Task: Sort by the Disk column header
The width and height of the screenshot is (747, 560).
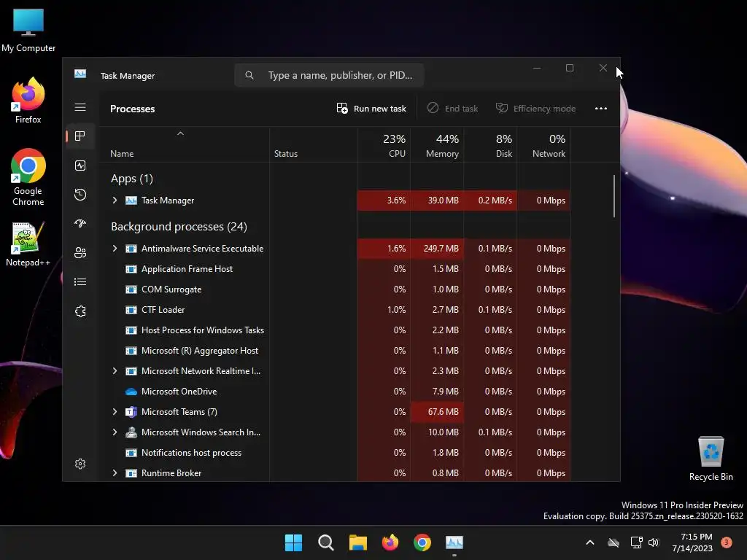Action: pos(490,146)
